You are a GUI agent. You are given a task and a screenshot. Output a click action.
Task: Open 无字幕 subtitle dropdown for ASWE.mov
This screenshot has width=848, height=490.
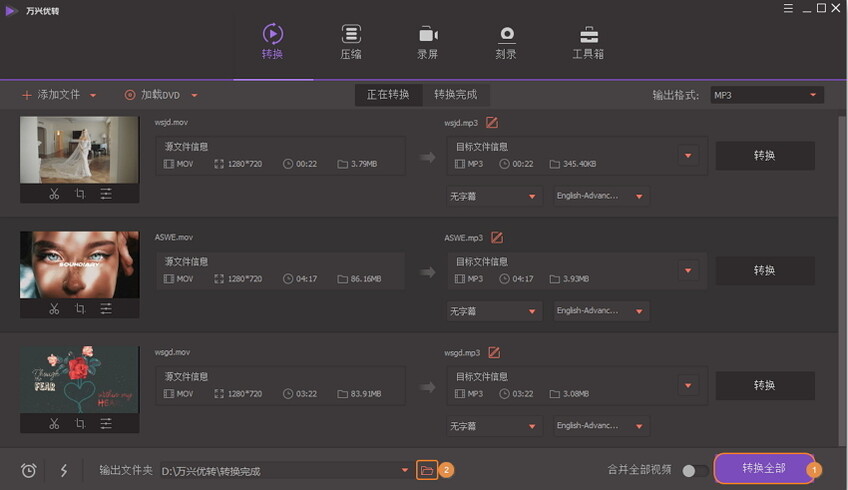pos(494,311)
